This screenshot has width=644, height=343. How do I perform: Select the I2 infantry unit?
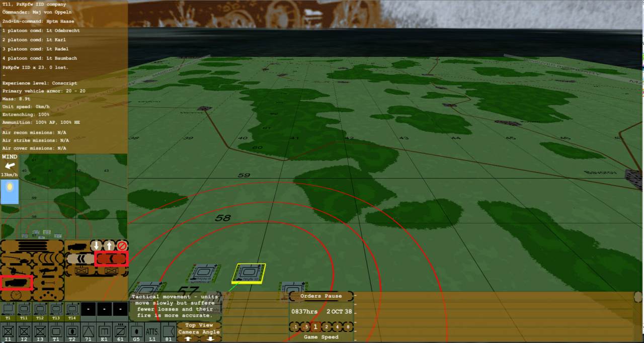click(x=24, y=333)
